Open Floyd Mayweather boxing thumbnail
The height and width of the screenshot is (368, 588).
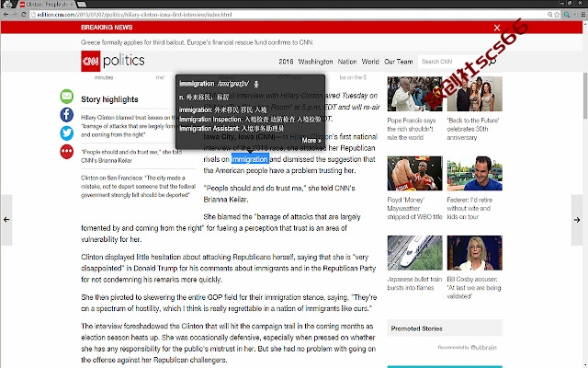pyautogui.click(x=414, y=174)
